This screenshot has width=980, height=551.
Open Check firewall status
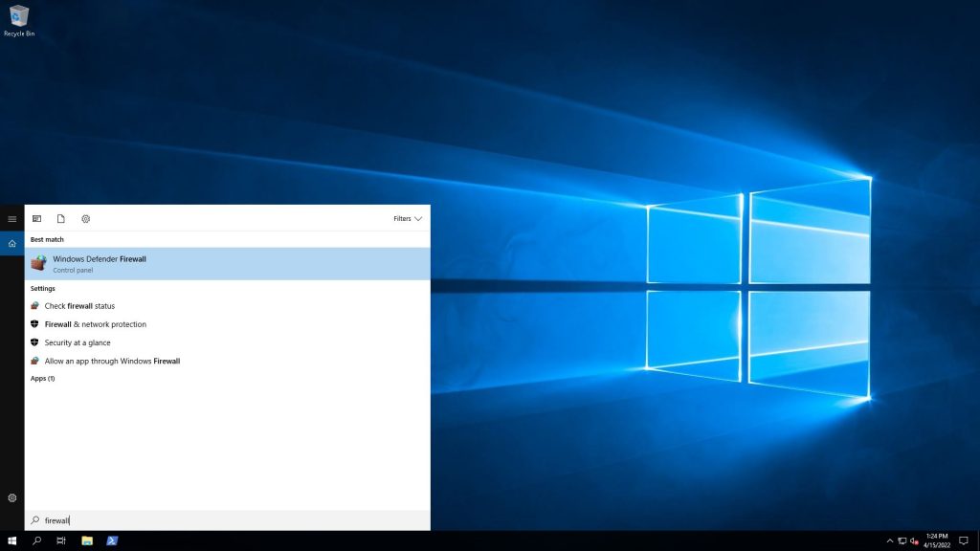[x=80, y=305]
